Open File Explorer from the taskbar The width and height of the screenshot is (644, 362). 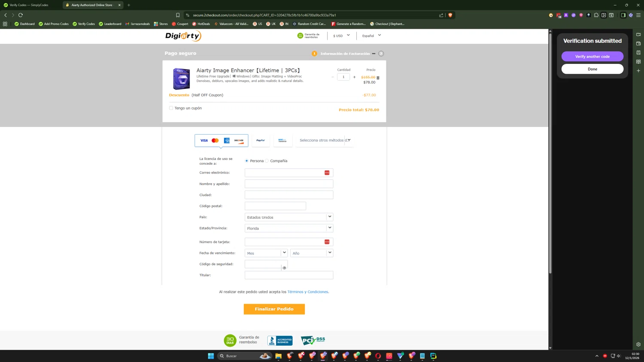278,356
